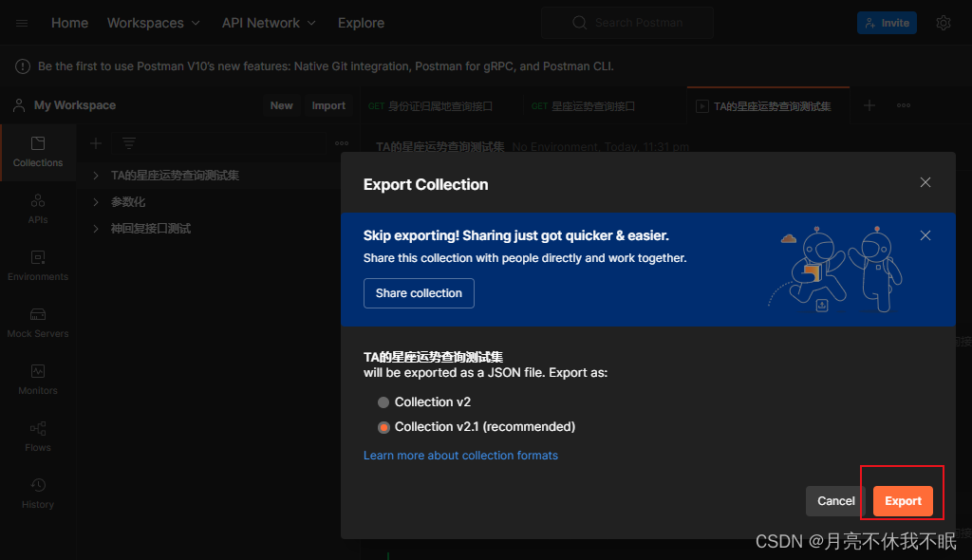The height and width of the screenshot is (560, 972).
Task: Click the info icon in announcement bar
Action: coord(23,66)
